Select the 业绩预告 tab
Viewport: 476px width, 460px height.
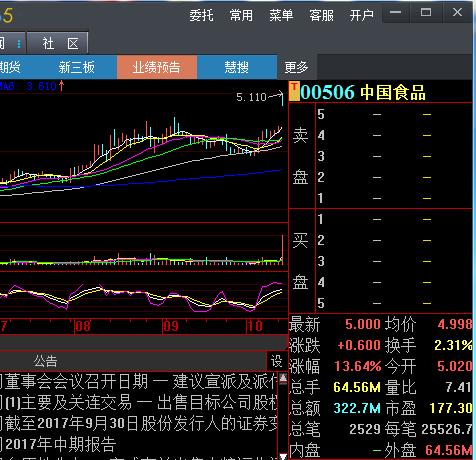click(x=157, y=67)
